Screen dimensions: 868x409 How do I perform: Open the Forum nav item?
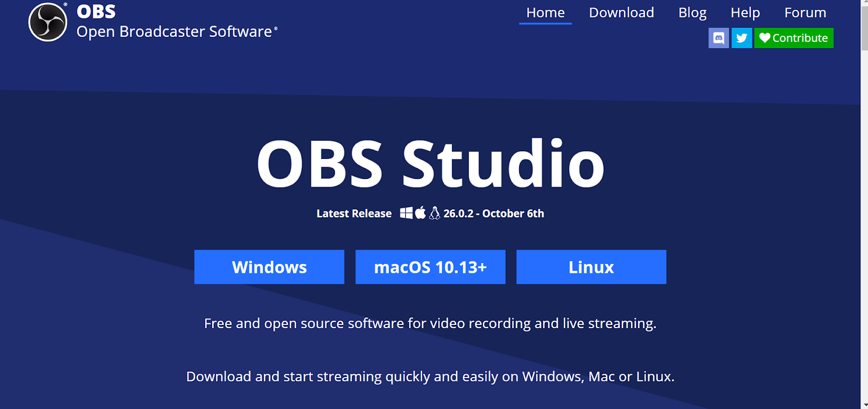(805, 12)
